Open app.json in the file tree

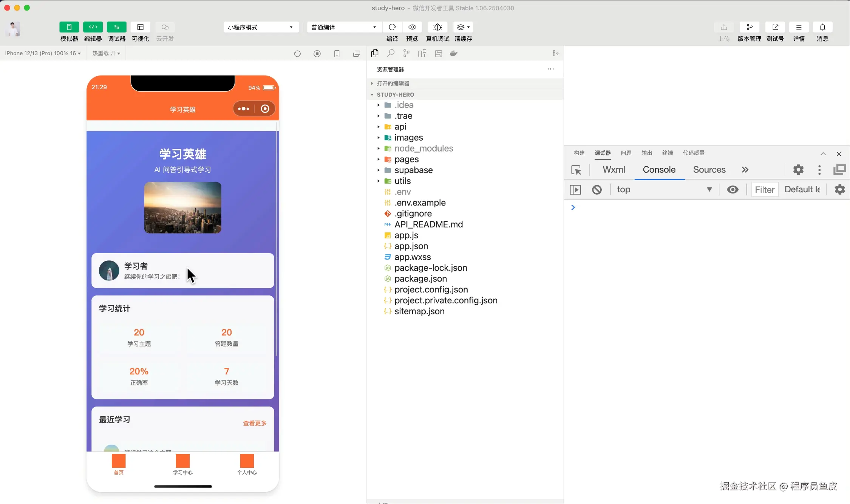pos(411,246)
